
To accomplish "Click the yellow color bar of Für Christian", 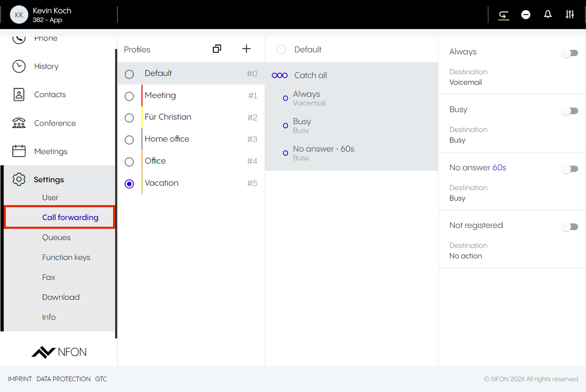I will (x=142, y=117).
